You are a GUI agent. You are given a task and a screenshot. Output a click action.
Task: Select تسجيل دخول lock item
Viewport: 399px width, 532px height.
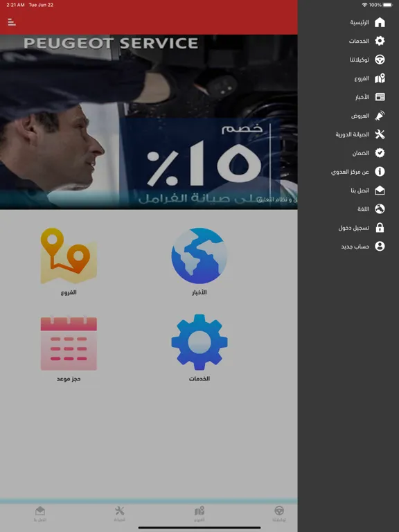pyautogui.click(x=362, y=228)
